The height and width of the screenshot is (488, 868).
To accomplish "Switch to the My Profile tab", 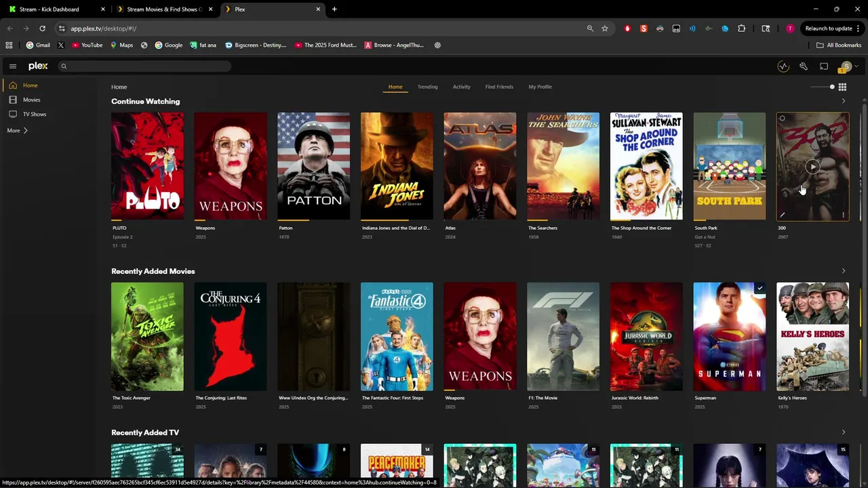I will coord(540,87).
